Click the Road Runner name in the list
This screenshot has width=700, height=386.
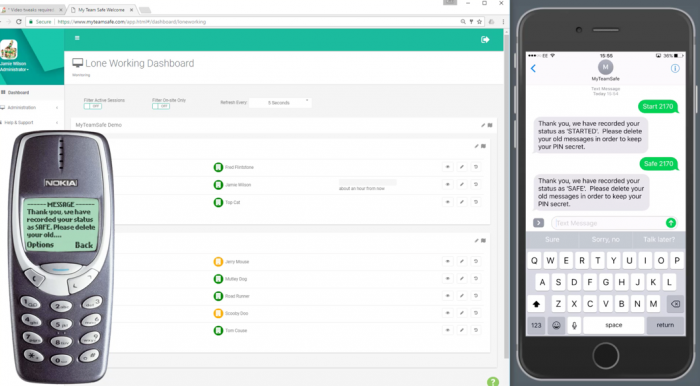[237, 296]
